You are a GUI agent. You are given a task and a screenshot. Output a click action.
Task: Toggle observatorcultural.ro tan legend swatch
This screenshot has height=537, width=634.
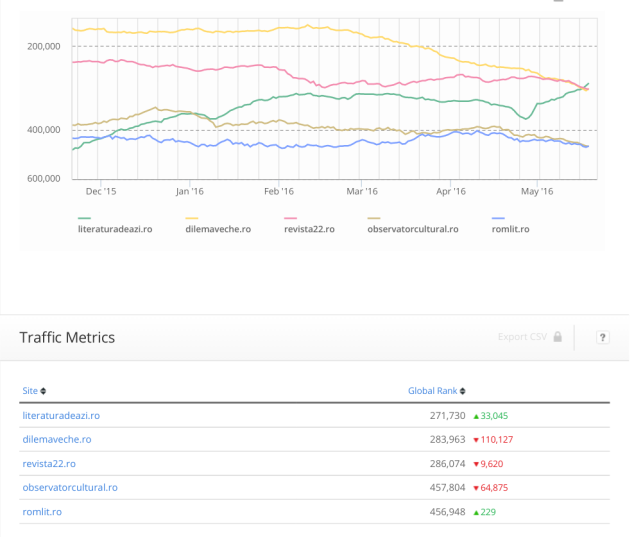pos(374,218)
